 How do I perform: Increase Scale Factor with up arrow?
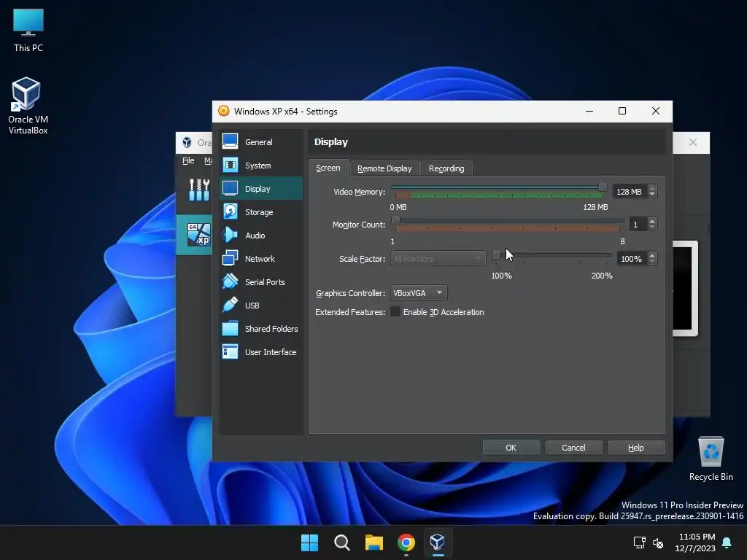click(x=652, y=255)
